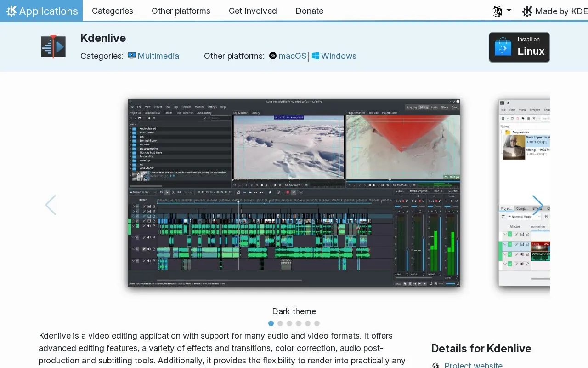Open the Multimedia category link
The height and width of the screenshot is (368, 588).
tap(153, 56)
